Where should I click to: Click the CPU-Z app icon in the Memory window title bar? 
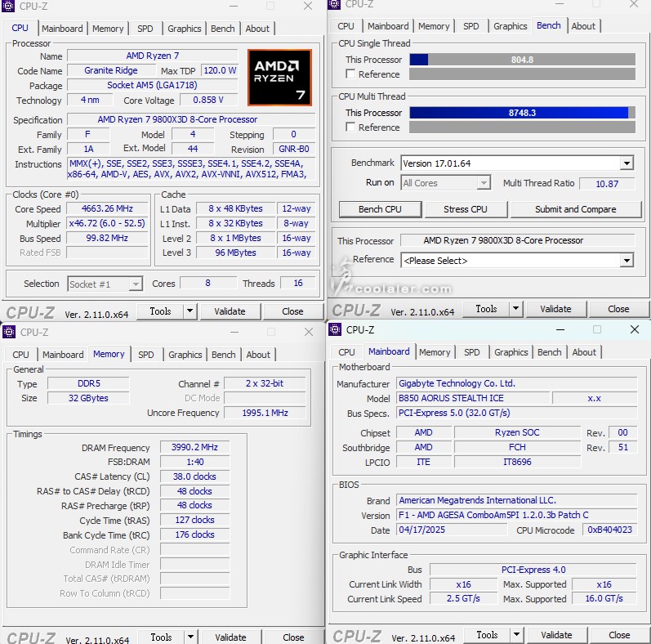[x=9, y=332]
